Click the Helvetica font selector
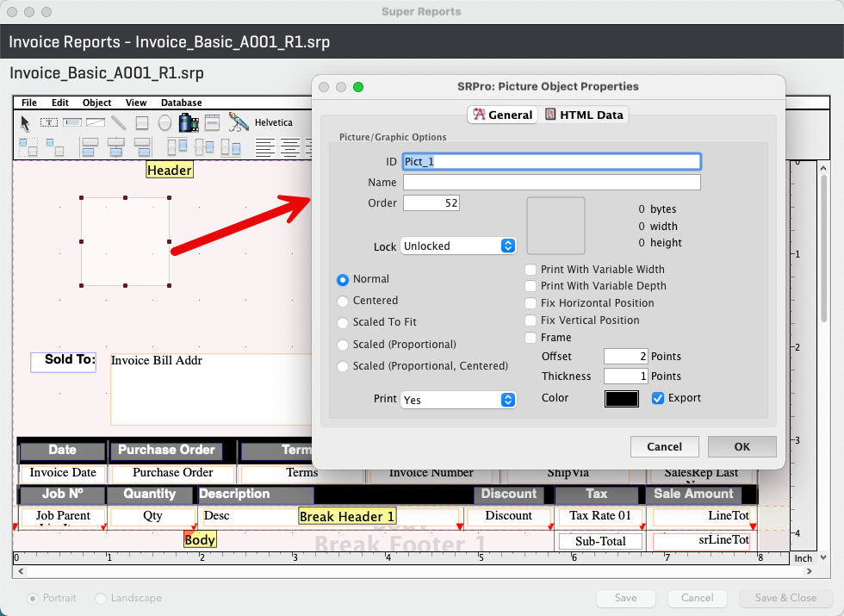Image resolution: width=844 pixels, height=616 pixels. (274, 122)
